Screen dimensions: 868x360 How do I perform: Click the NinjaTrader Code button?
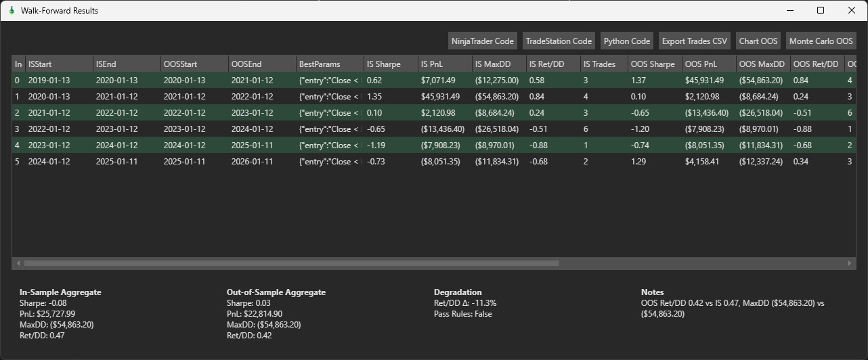click(x=483, y=41)
